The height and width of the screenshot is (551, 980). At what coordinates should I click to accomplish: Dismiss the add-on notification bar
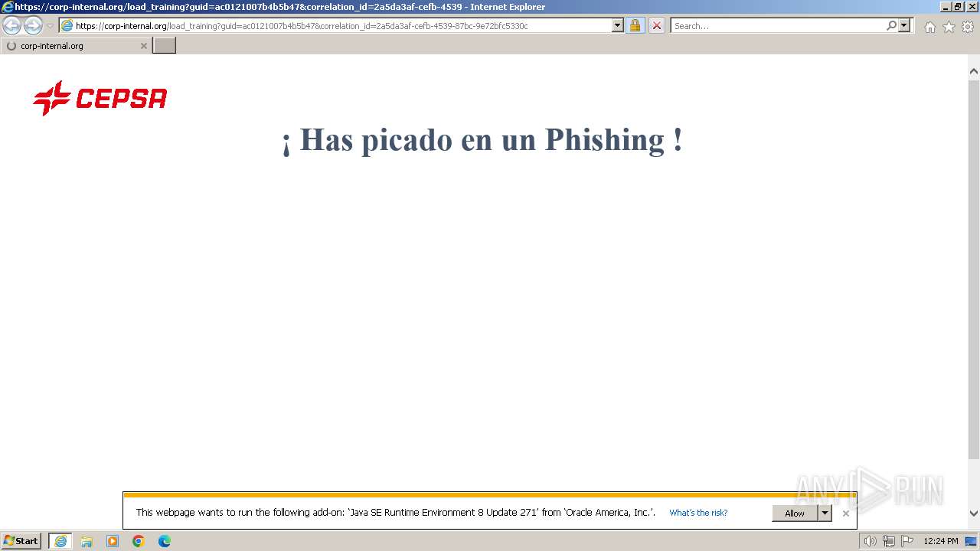tap(845, 514)
